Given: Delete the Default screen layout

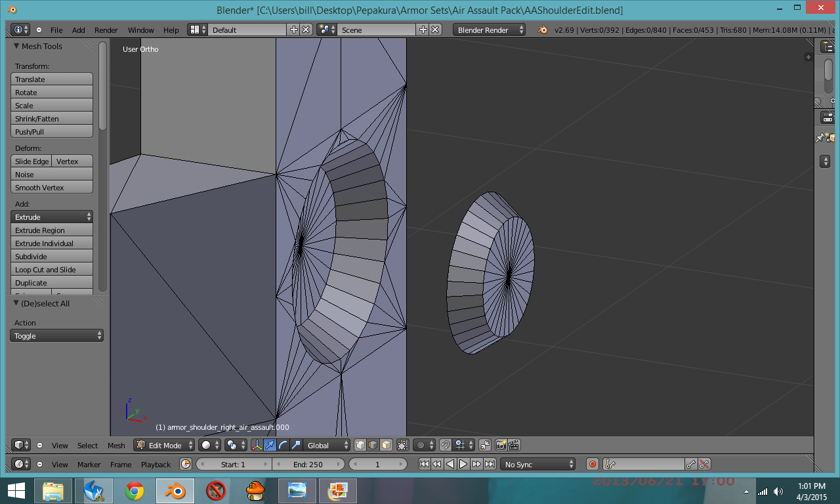Looking at the screenshot, I should [x=306, y=30].
